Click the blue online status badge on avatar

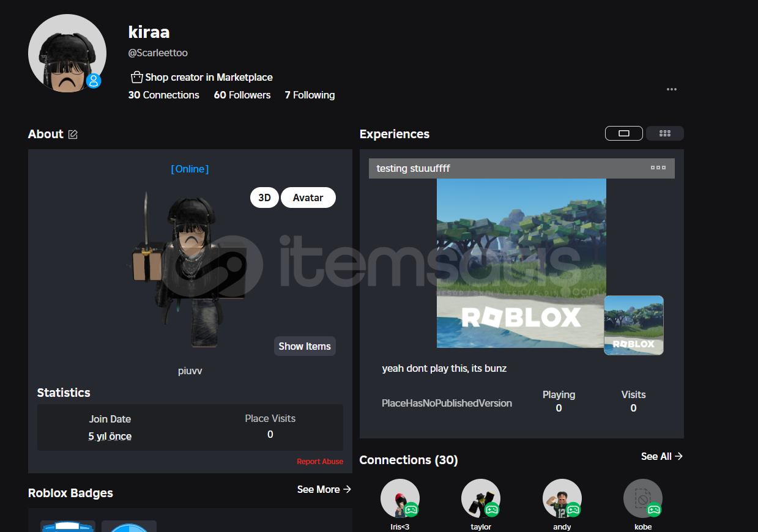94,81
